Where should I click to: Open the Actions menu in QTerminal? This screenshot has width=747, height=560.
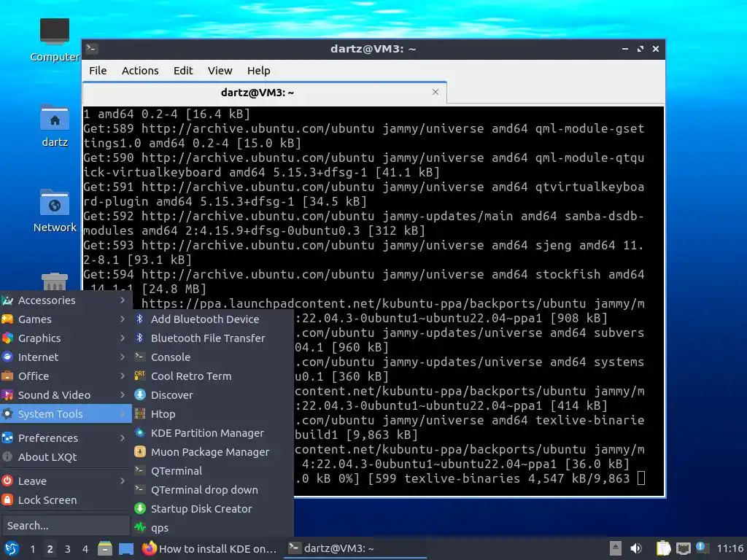140,71
